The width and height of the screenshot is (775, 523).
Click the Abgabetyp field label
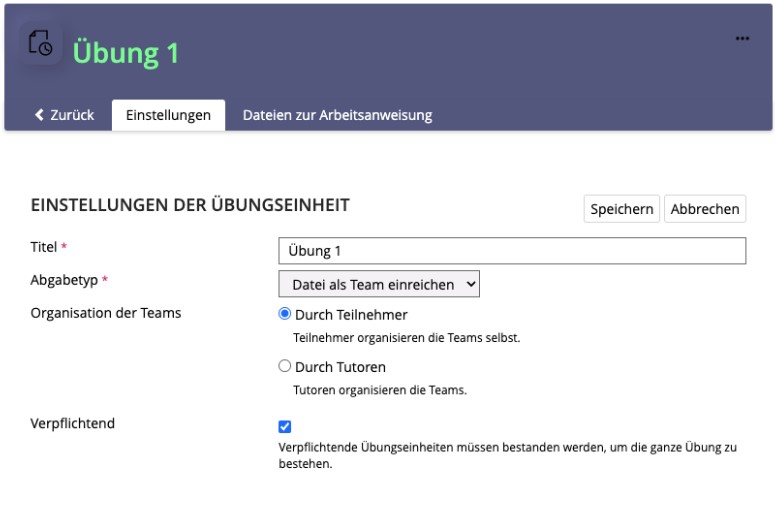pyautogui.click(x=64, y=280)
